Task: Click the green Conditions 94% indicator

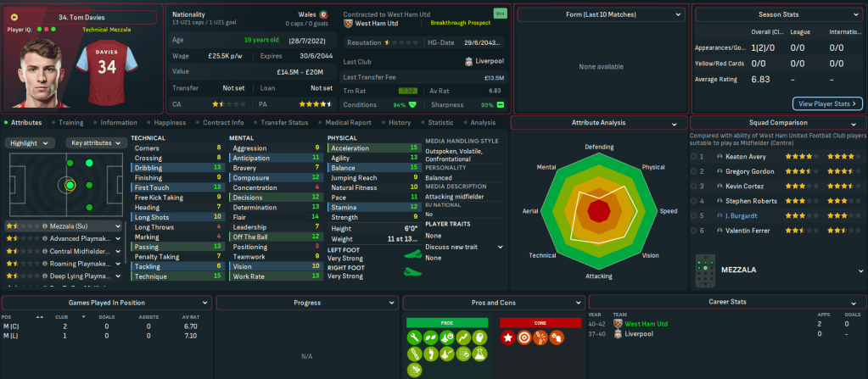Action: [412, 105]
